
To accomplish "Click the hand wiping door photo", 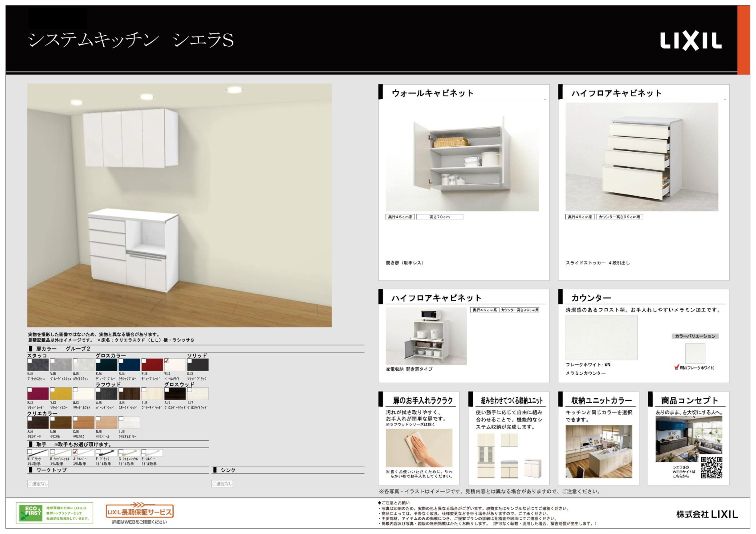I will (419, 448).
